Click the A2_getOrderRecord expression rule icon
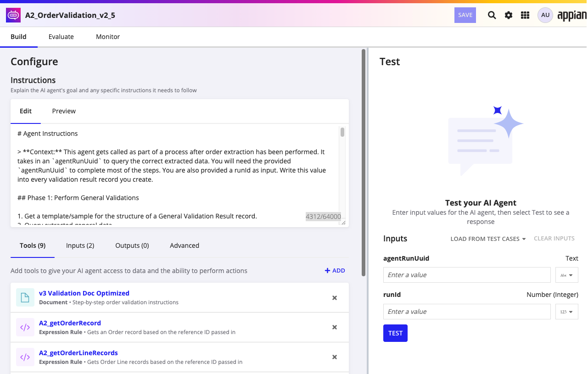Viewport: 588px width, 374px height. [25, 327]
